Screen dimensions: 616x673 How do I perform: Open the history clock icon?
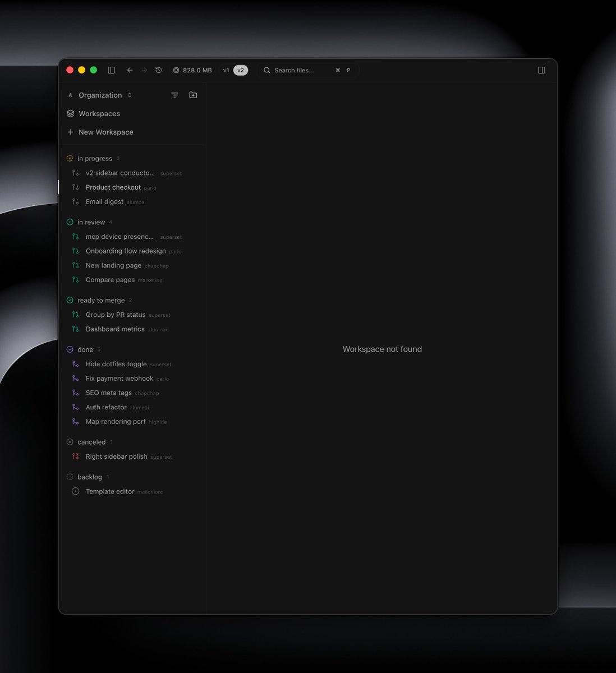point(159,70)
